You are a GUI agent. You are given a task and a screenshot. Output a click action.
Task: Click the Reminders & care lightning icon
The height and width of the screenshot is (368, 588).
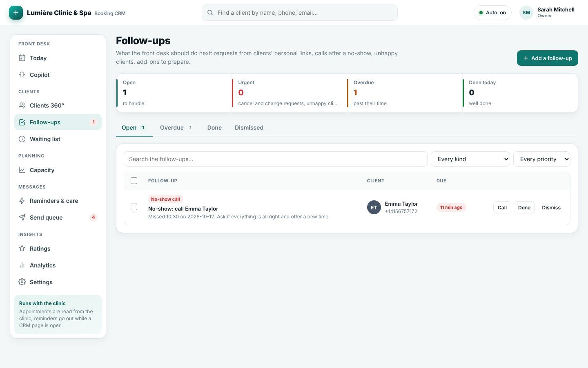pos(22,201)
